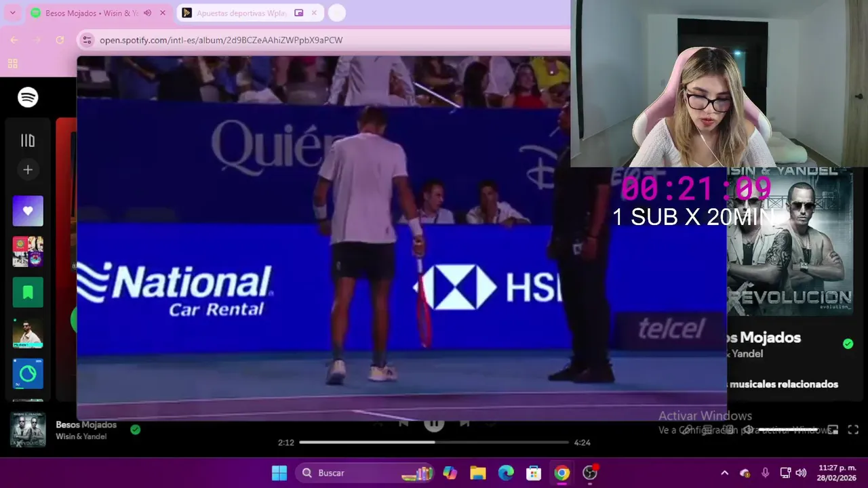Click the Buscar taskbar search box
This screenshot has height=488, width=868.
(x=365, y=472)
